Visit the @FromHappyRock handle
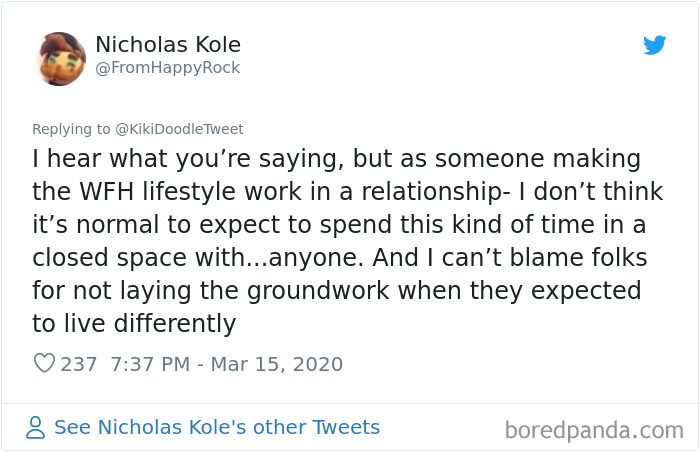Viewport: 700px width, 452px height. tap(167, 68)
